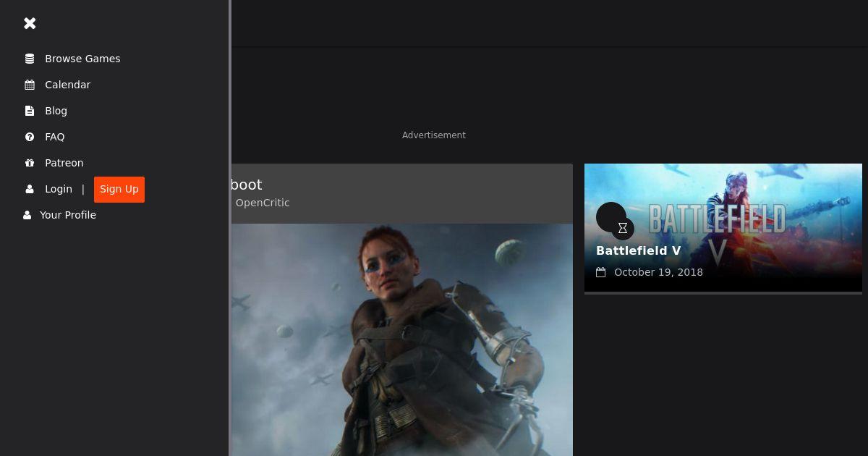Screen dimensions: 868x456
Task: Click the user icon beside Login
Action: pos(30,189)
